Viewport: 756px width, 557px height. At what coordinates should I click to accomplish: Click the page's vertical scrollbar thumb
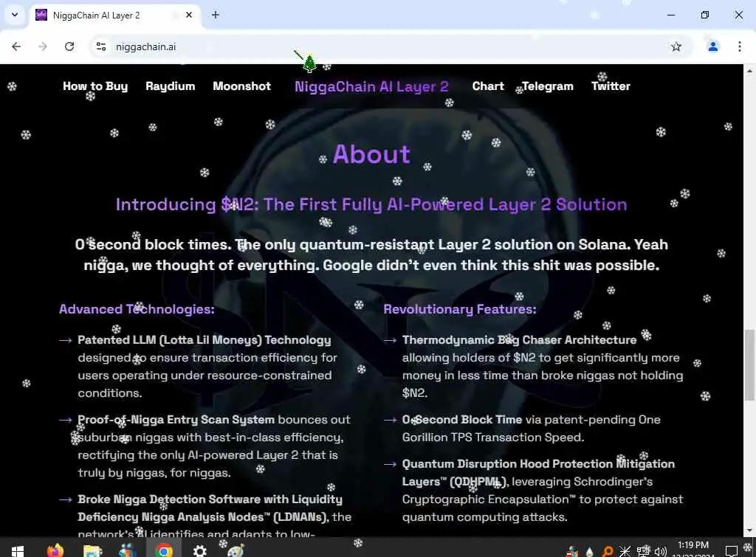tap(749, 365)
